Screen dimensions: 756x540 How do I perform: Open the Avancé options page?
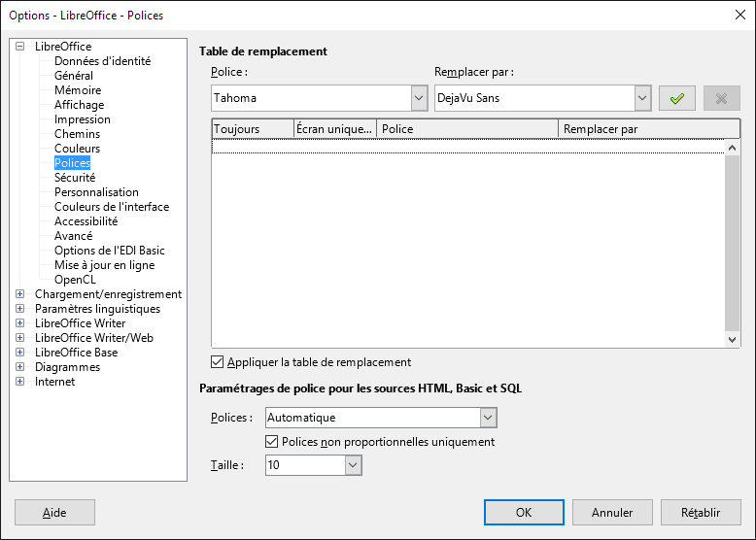point(73,236)
